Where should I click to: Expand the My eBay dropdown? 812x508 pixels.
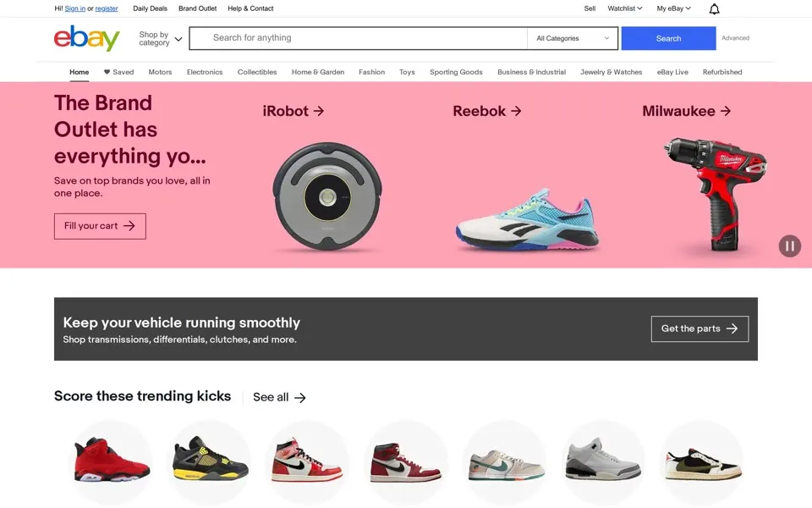674,8
